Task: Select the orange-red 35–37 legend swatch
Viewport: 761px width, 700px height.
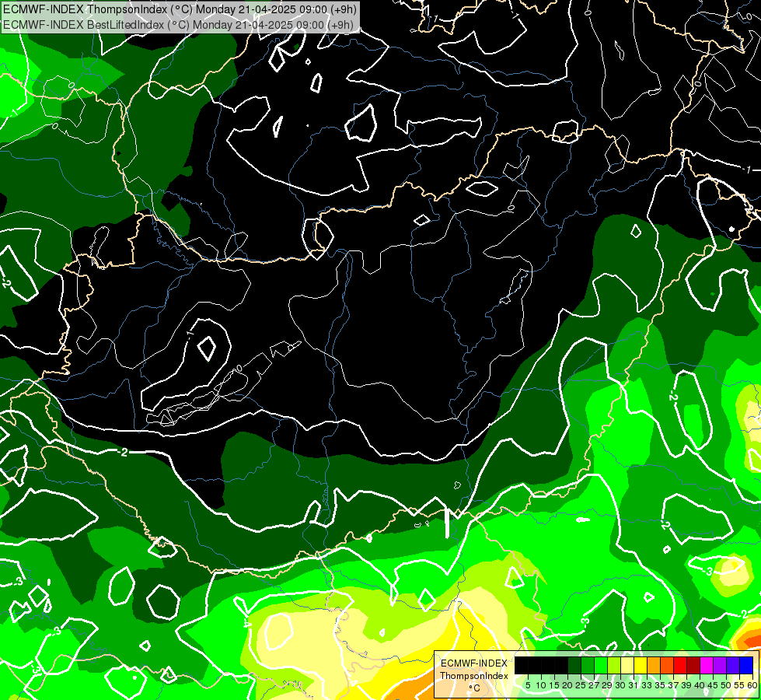Action: coord(667,665)
